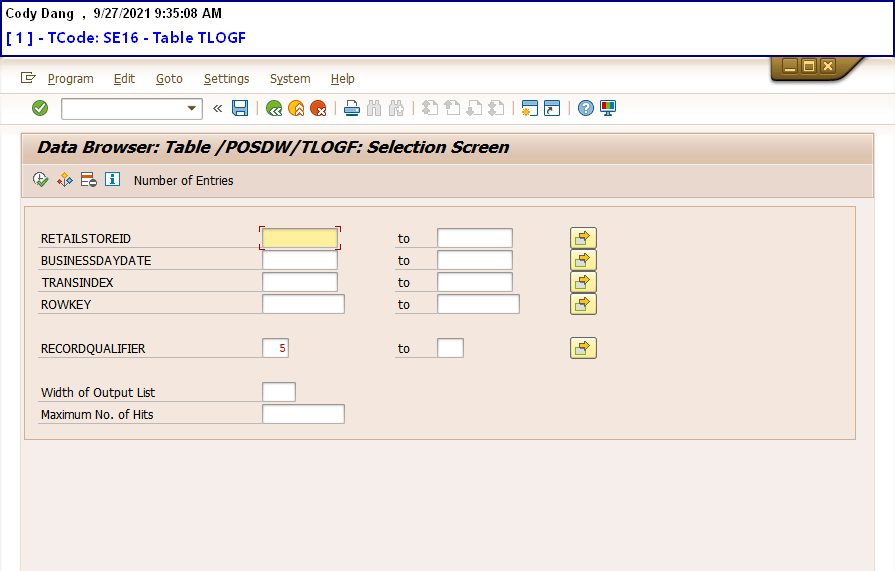This screenshot has height=571, width=895.
Task: Click the Customize Local Layout monitor icon
Action: [x=608, y=108]
